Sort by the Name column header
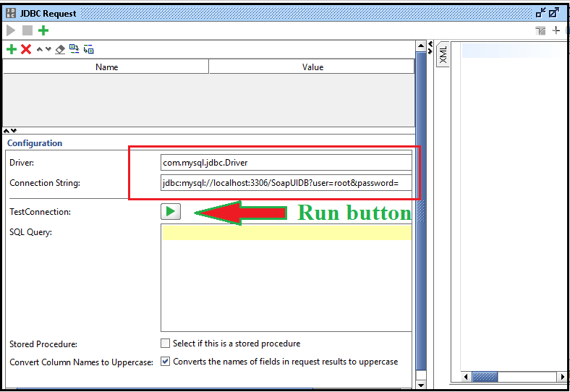This screenshot has width=570, height=392. click(x=106, y=67)
